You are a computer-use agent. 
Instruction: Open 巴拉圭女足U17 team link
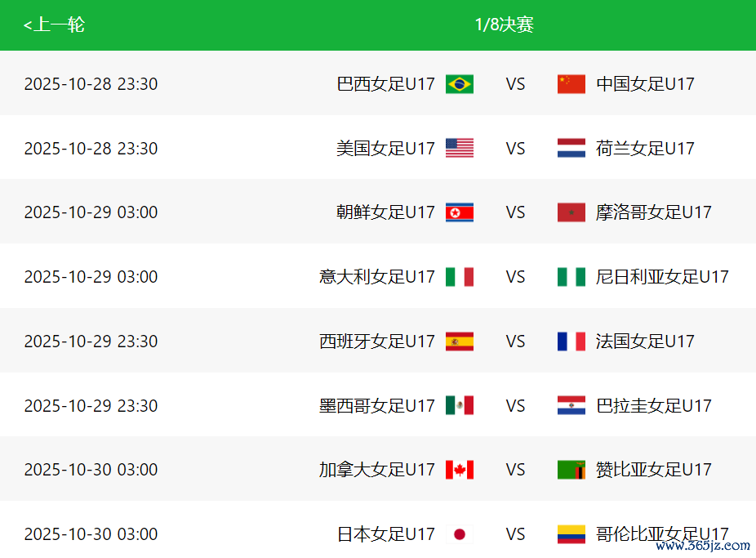[653, 405]
